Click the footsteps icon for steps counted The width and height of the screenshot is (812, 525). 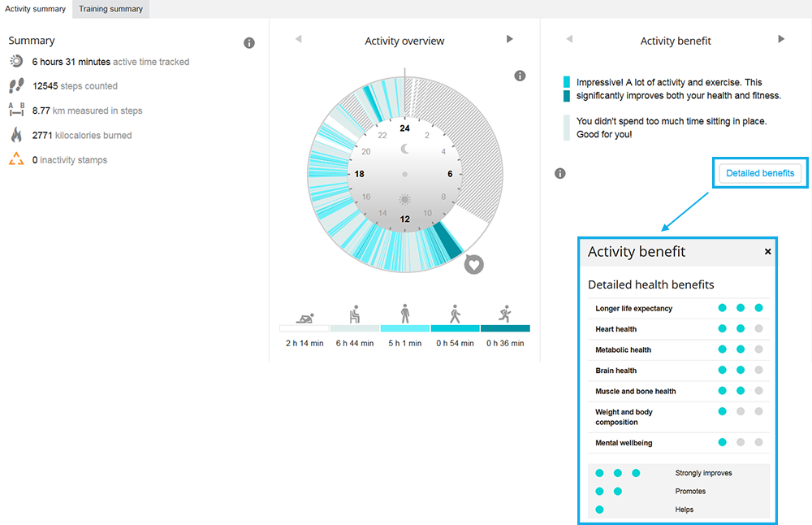click(16, 86)
